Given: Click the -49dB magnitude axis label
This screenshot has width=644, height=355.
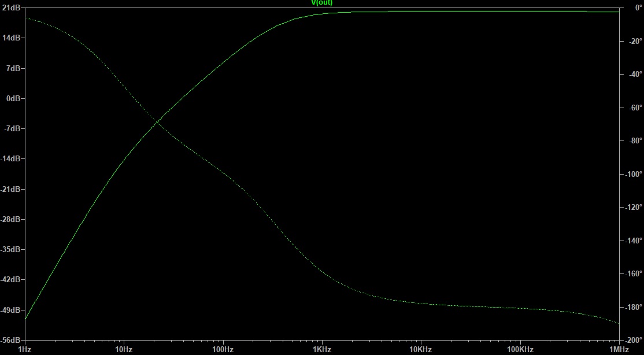Looking at the screenshot, I should 12,310.
